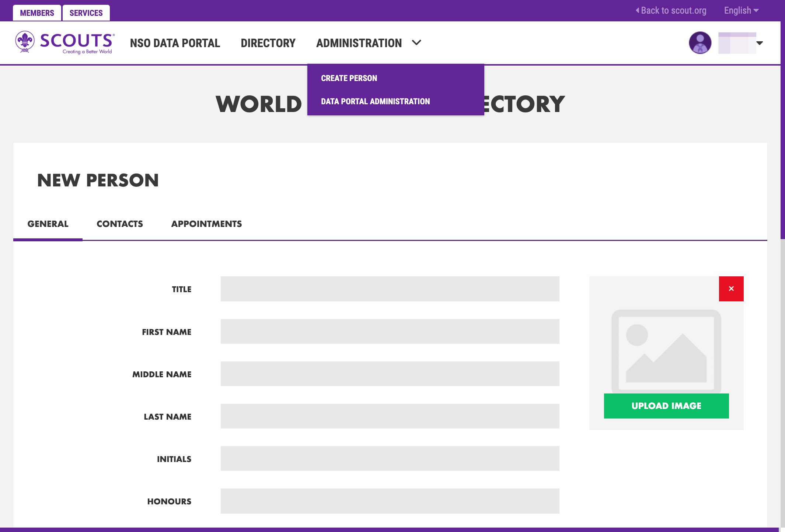The width and height of the screenshot is (785, 532).
Task: Open the Members tab
Action: [37, 13]
